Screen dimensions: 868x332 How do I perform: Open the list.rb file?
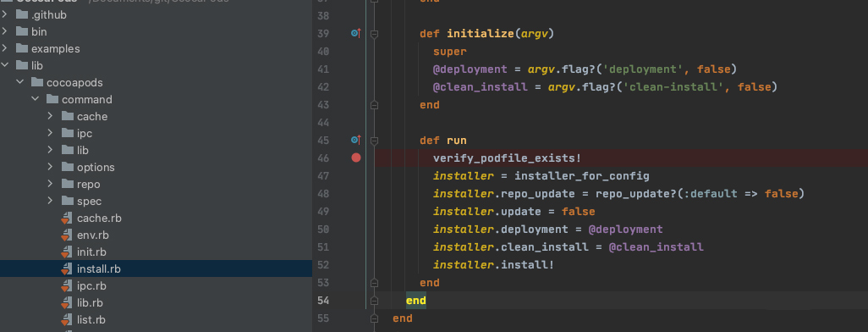(91, 320)
